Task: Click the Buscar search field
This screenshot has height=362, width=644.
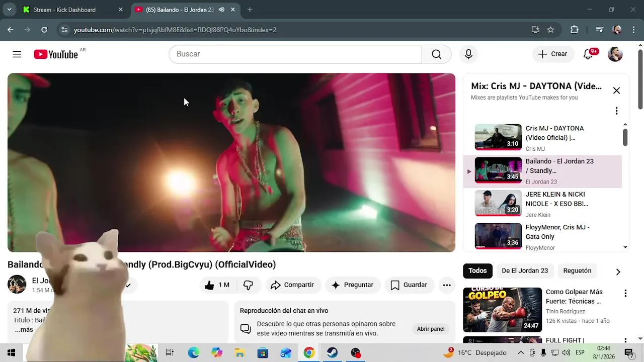Action: click(x=295, y=54)
